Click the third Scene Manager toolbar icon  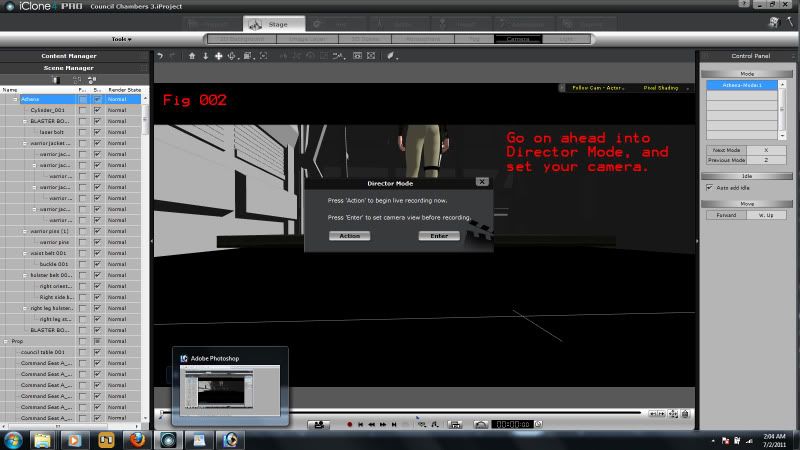[92, 80]
